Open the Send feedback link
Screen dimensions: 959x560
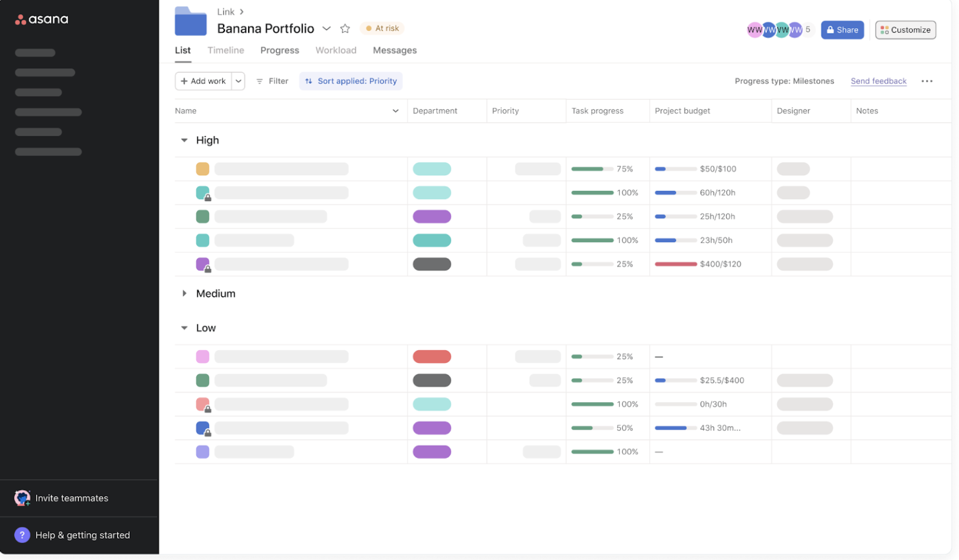878,81
